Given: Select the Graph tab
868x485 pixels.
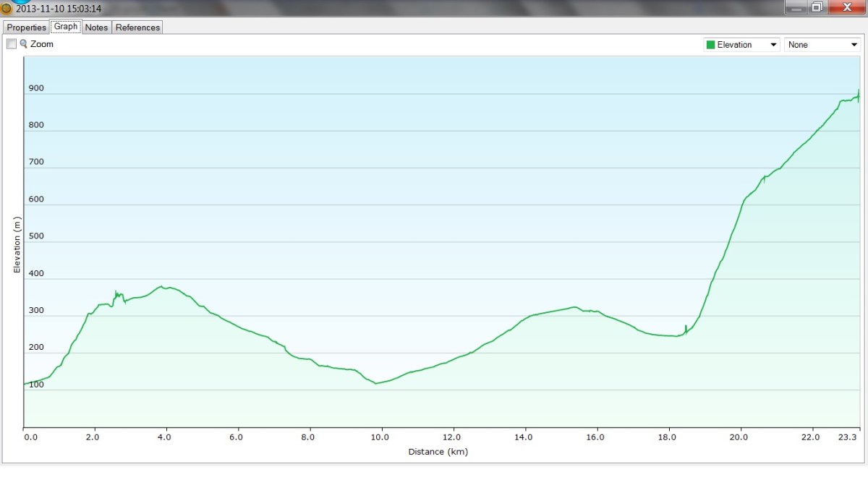Looking at the screenshot, I should tap(66, 27).
